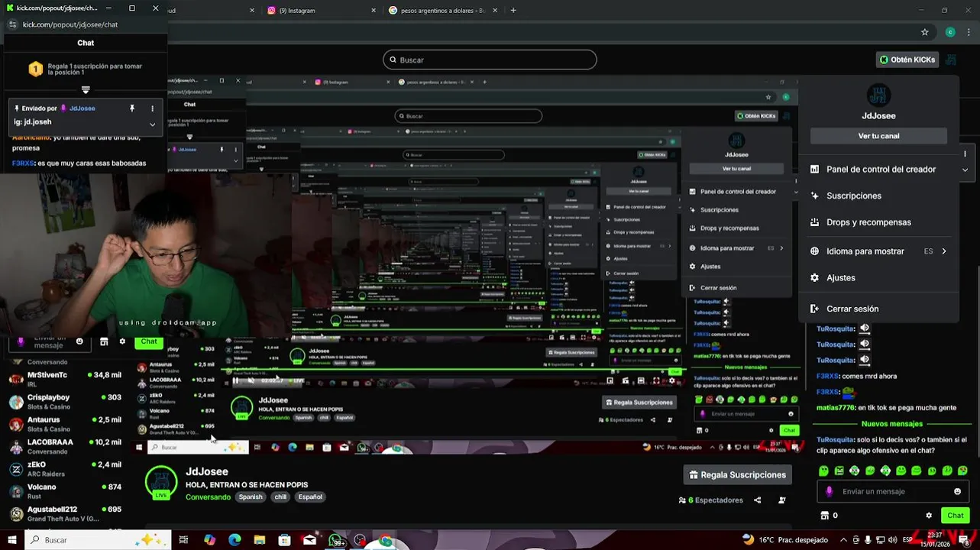Click the largest 'Obtén KICKs' button
Image resolution: width=980 pixels, height=550 pixels.
point(907,60)
